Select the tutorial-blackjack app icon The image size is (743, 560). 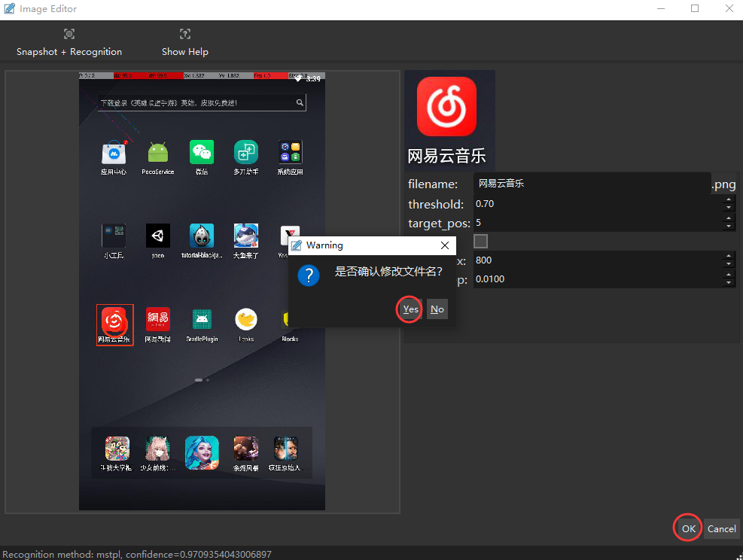tap(202, 236)
